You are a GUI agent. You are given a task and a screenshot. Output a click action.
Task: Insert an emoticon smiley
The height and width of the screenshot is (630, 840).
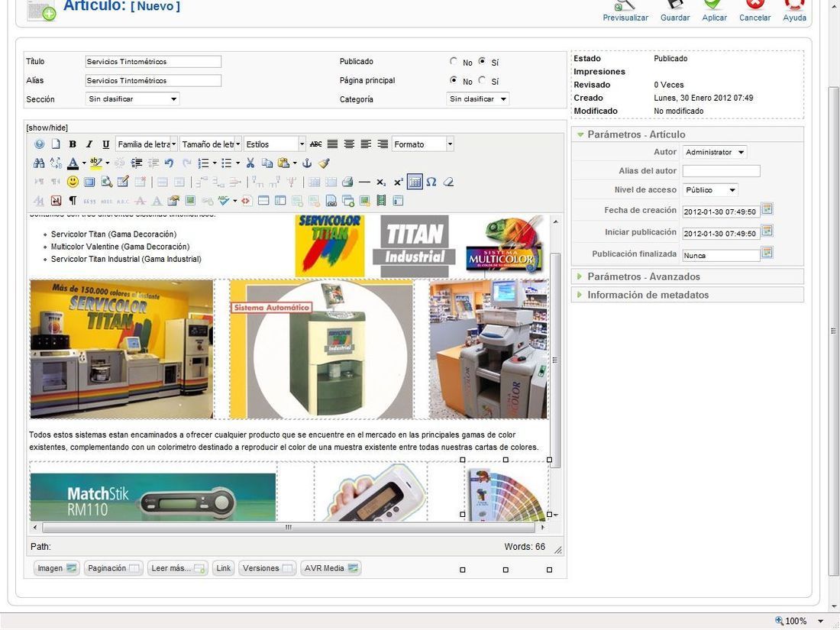tap(73, 182)
